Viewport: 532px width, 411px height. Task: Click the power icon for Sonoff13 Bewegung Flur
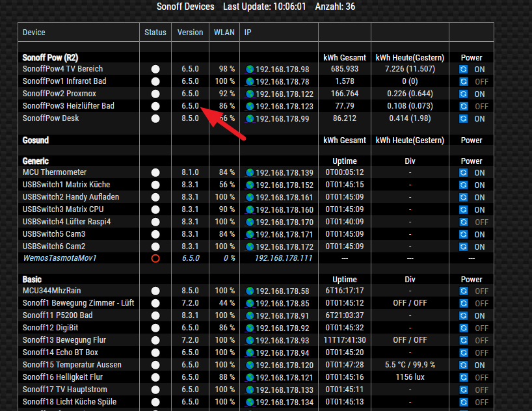coord(463,340)
